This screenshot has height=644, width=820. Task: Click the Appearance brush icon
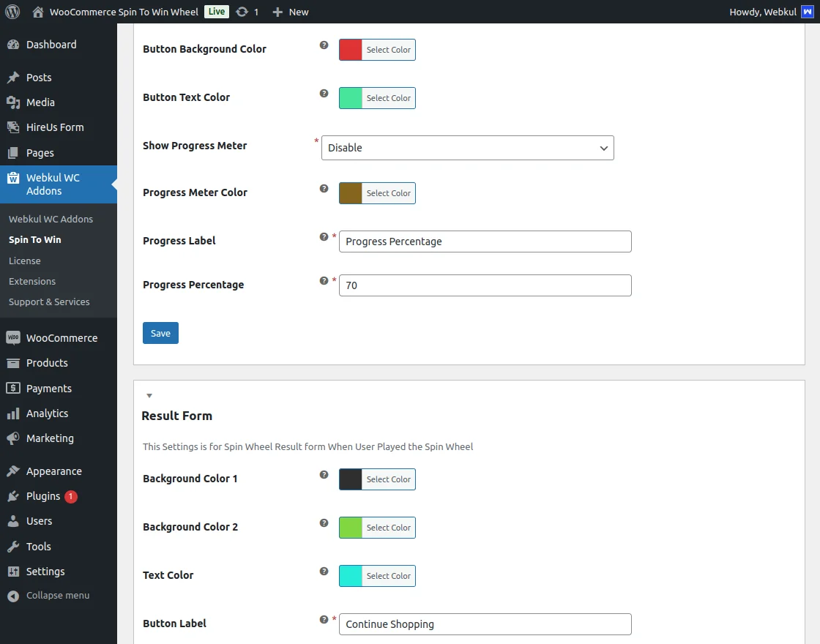[13, 471]
